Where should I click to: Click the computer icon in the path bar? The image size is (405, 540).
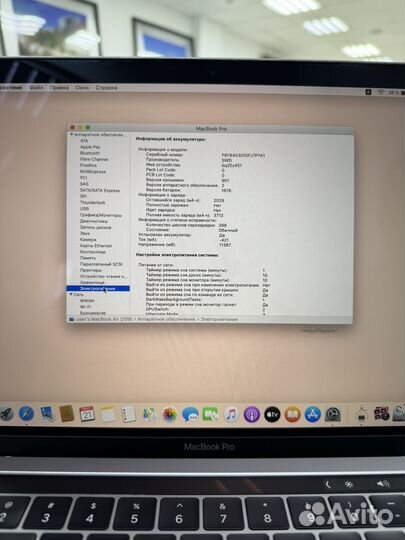(72, 319)
